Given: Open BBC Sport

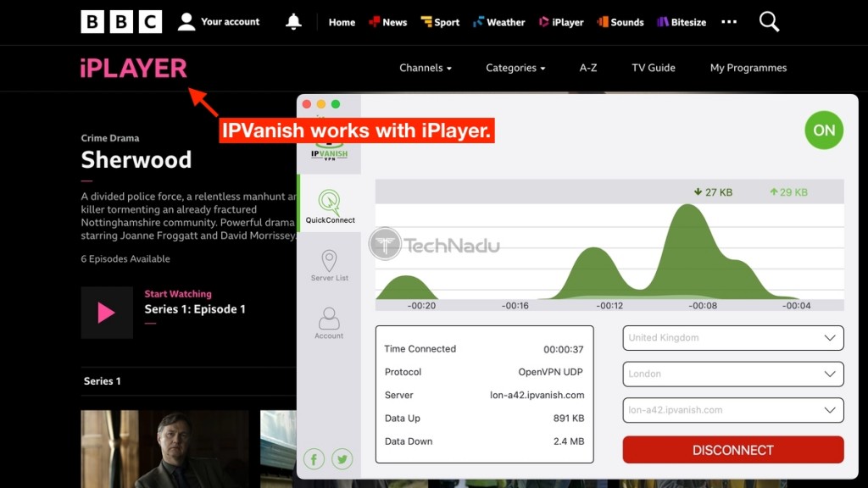Looking at the screenshot, I should pos(440,22).
